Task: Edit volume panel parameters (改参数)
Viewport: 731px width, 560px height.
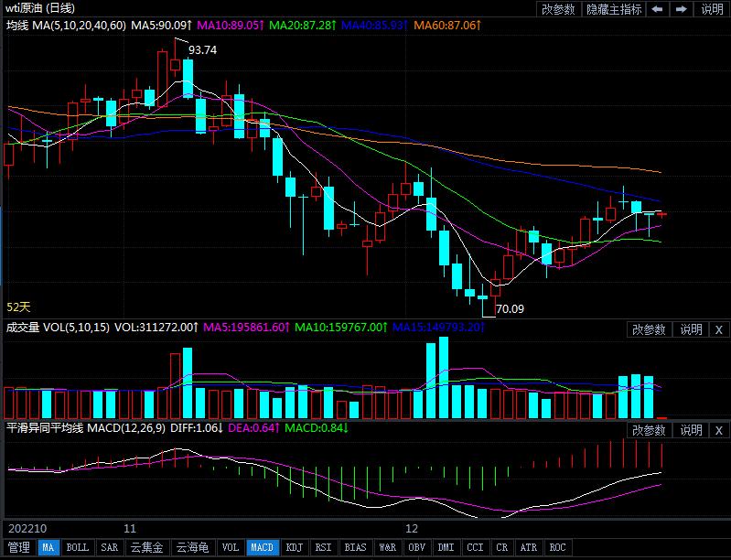Action: tap(649, 329)
